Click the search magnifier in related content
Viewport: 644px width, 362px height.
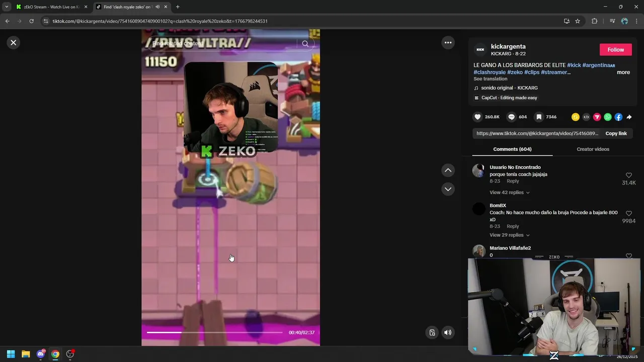(x=305, y=44)
